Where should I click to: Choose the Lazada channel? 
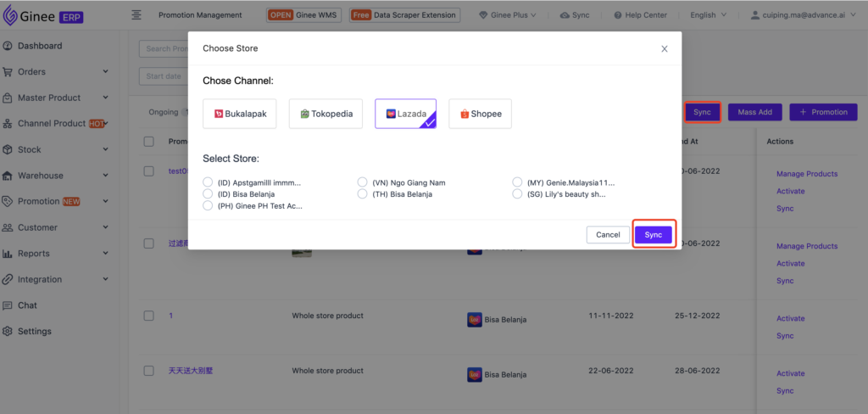point(406,114)
